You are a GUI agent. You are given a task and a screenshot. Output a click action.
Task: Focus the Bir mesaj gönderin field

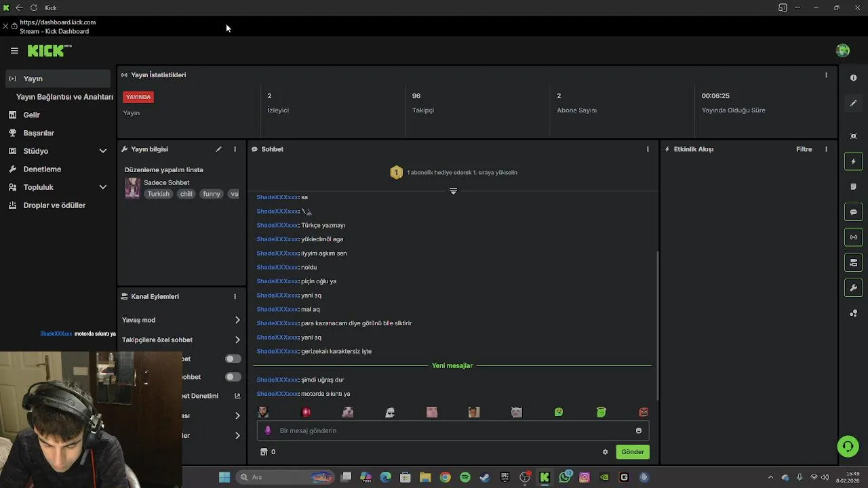click(453, 430)
